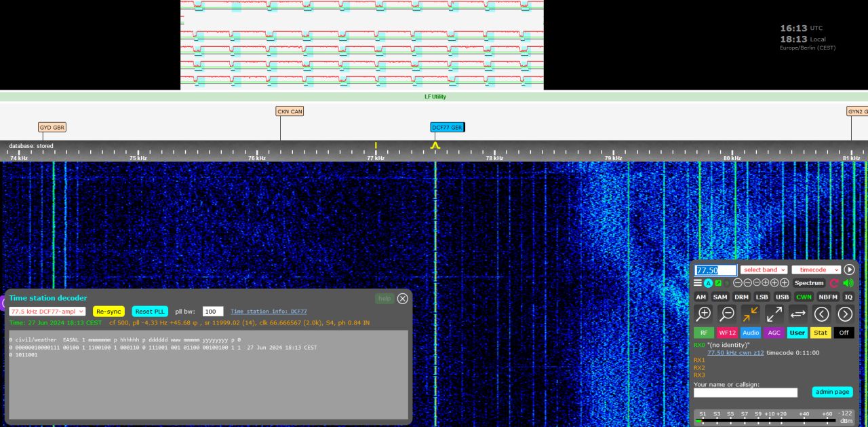Image resolution: width=868 pixels, height=427 pixels.
Task: Open the select band dropdown
Action: tap(764, 270)
